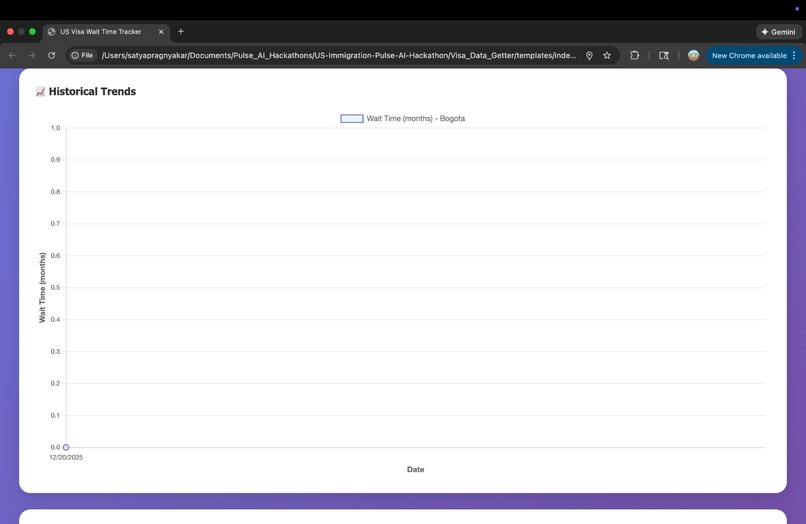The height and width of the screenshot is (524, 806).
Task: Reload the page with the refresh icon
Action: (51, 56)
